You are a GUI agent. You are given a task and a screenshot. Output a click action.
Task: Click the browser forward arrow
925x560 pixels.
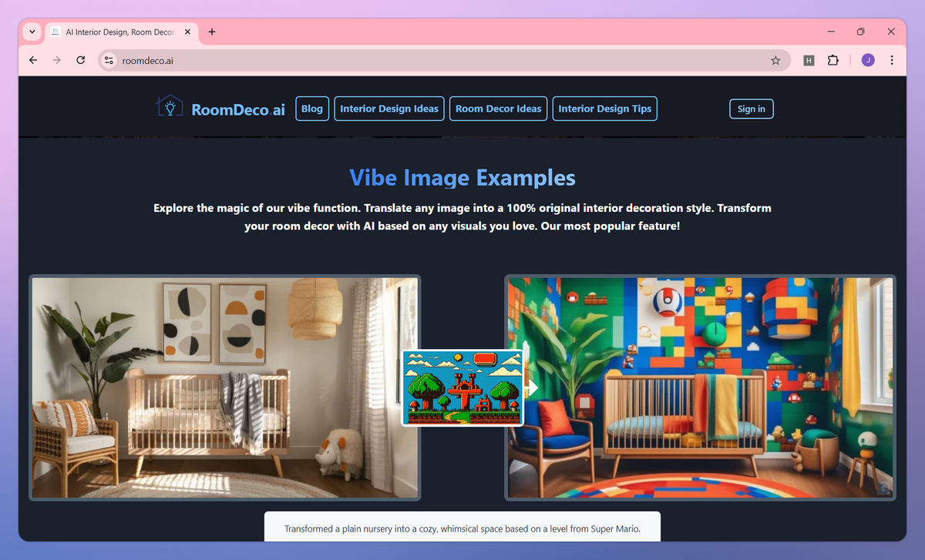click(56, 59)
